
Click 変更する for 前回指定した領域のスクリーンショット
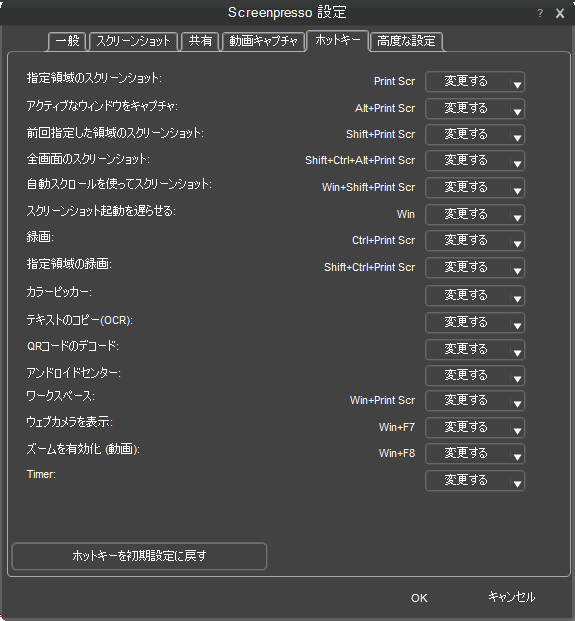tap(466, 135)
